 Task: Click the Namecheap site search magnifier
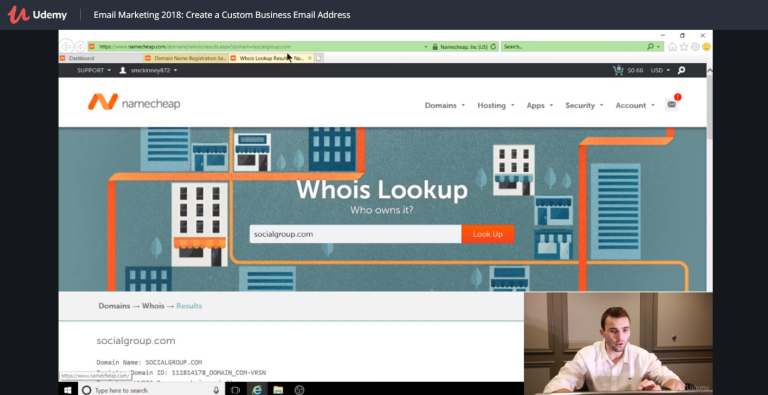pos(681,70)
